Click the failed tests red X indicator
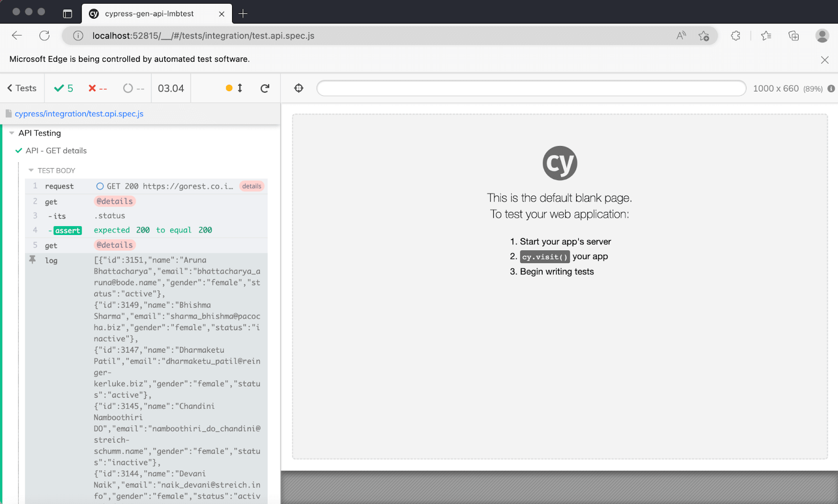838x504 pixels. click(x=97, y=88)
